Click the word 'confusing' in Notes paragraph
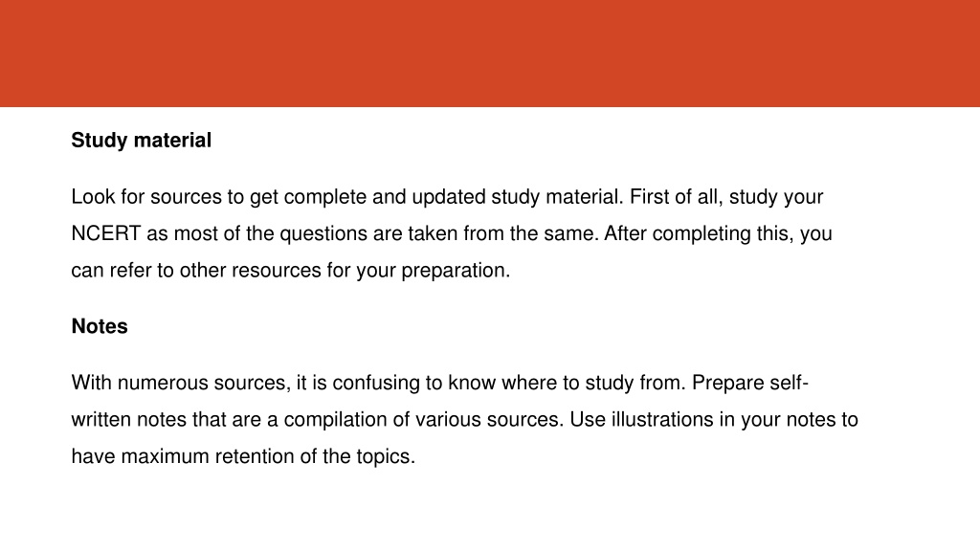 375,383
